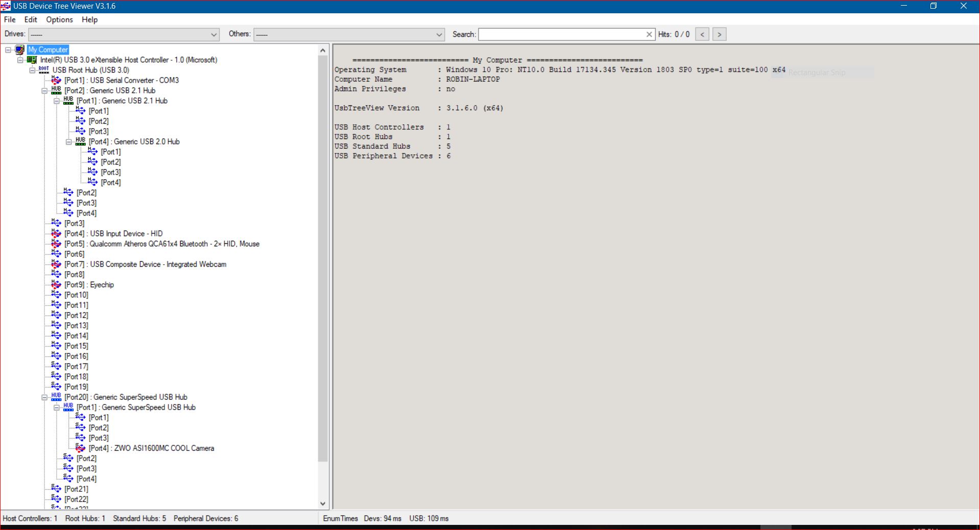Click the empty Port6 port icon
The height and width of the screenshot is (530, 980).
point(56,254)
